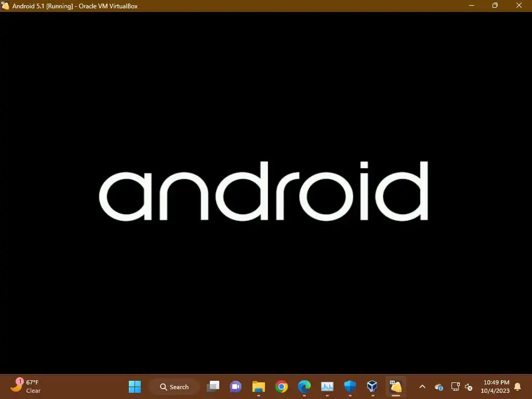Open Task View from the taskbar
Screen dimensions: 532x399
click(213, 387)
